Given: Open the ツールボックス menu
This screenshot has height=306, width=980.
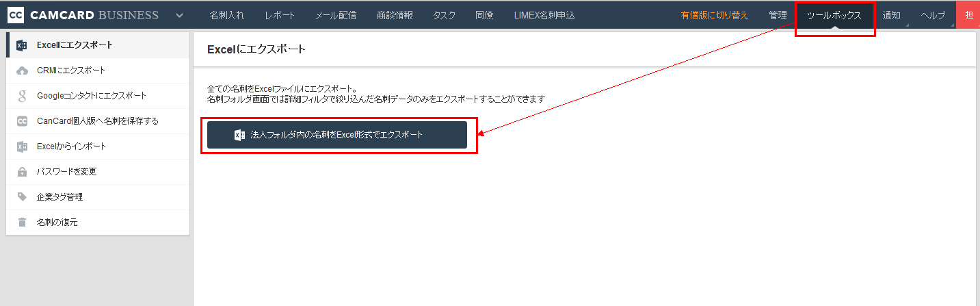Looking at the screenshot, I should 834,15.
